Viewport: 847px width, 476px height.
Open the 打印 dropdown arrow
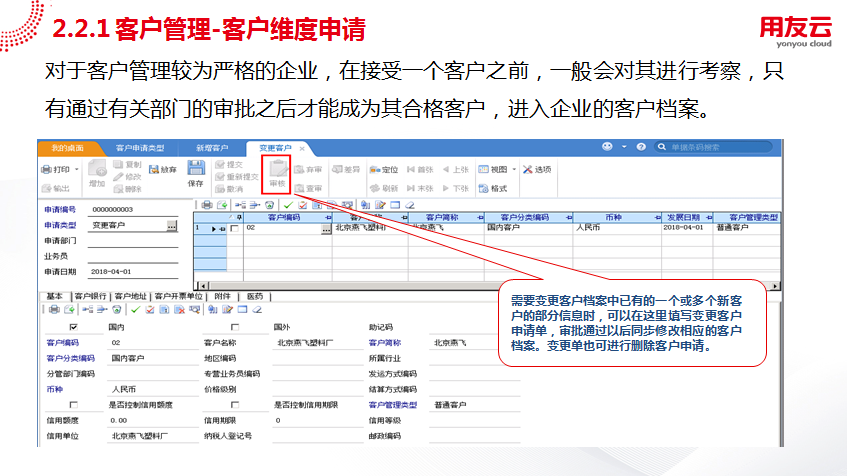point(77,170)
